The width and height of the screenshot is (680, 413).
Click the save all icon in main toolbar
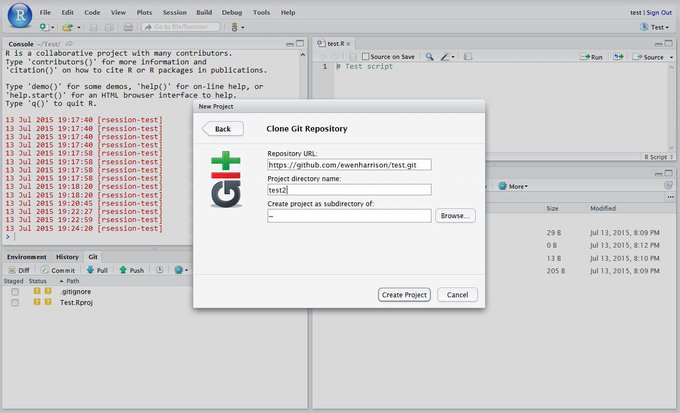point(109,27)
